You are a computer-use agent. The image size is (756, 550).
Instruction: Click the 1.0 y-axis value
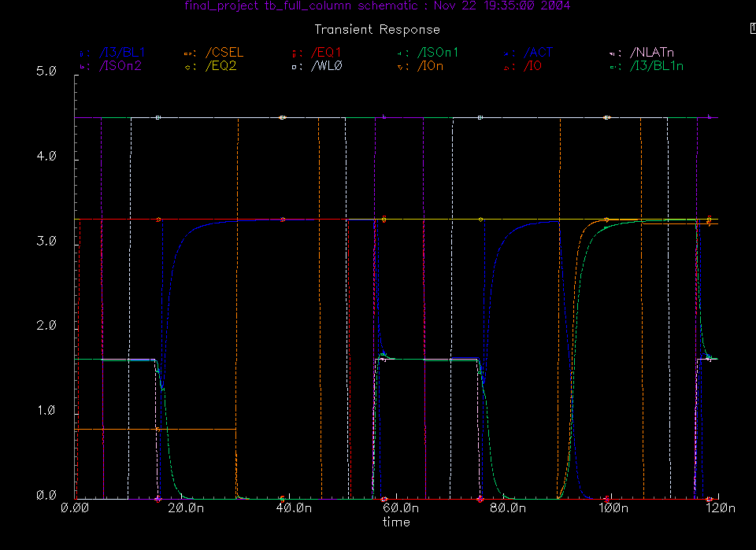click(46, 410)
